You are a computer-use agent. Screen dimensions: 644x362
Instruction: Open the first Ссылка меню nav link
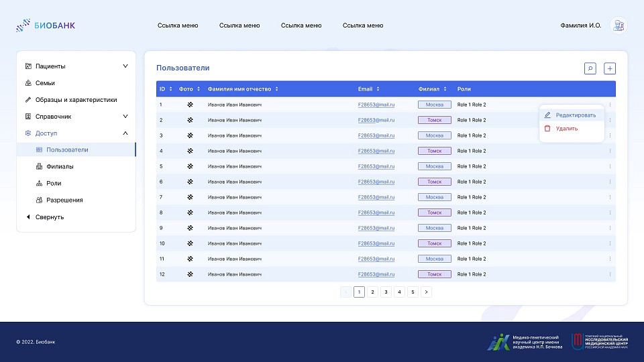178,25
